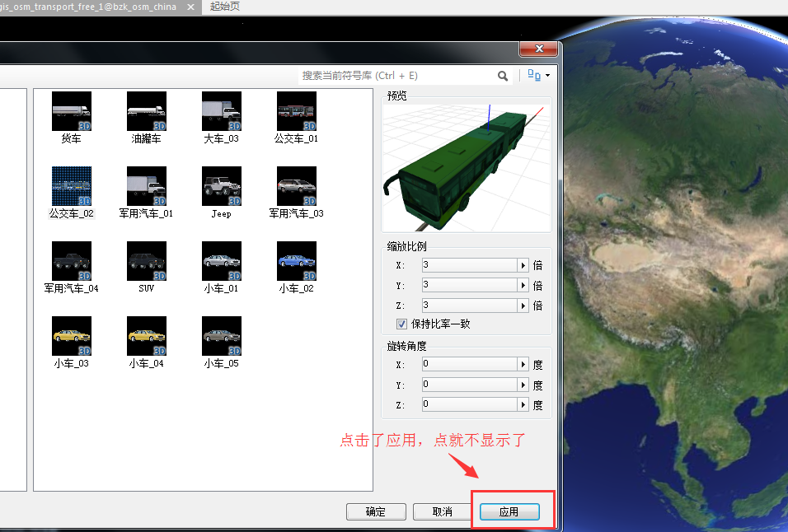Image resolution: width=788 pixels, height=532 pixels.
Task: Pick the 军用汽车_03 symbol
Action: pos(297,186)
